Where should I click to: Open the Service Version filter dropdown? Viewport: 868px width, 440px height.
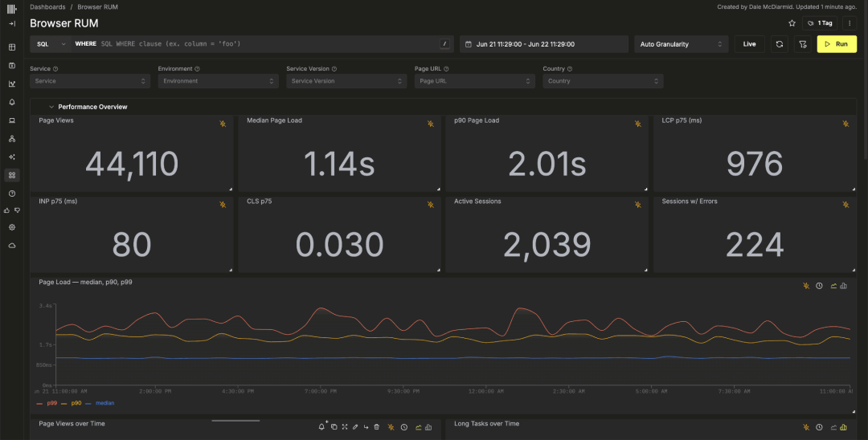pos(346,81)
